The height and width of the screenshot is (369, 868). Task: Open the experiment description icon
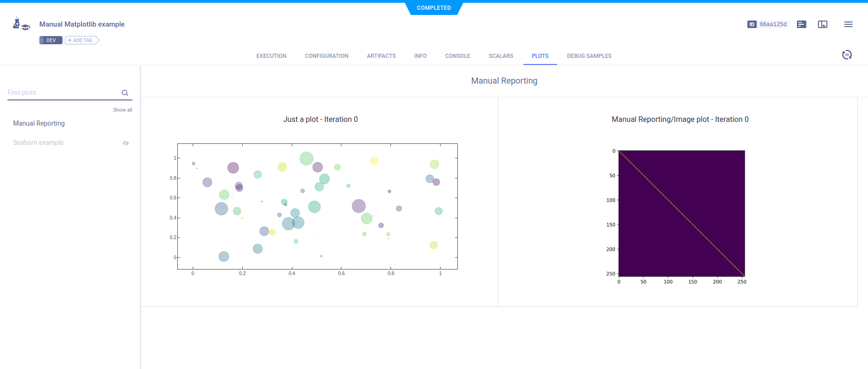click(x=801, y=24)
